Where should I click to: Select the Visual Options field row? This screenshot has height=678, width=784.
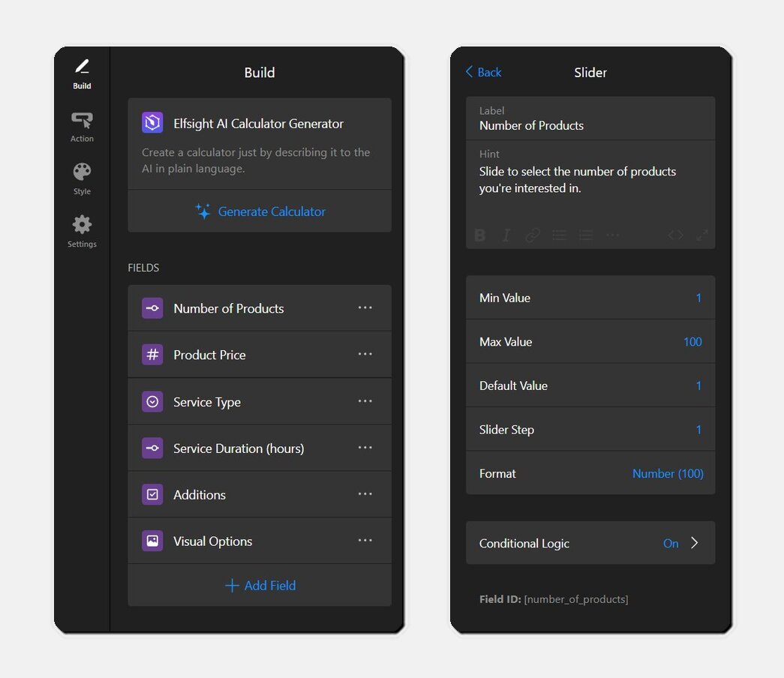click(x=260, y=541)
